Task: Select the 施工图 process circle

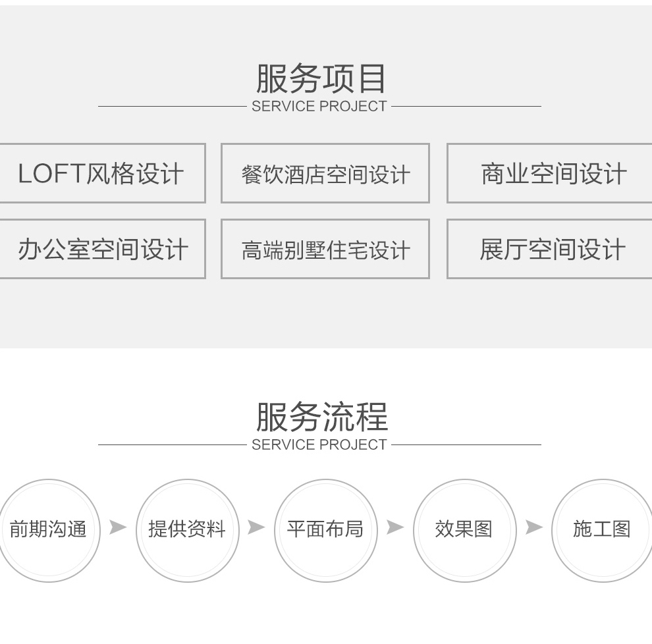Action: pos(603,531)
